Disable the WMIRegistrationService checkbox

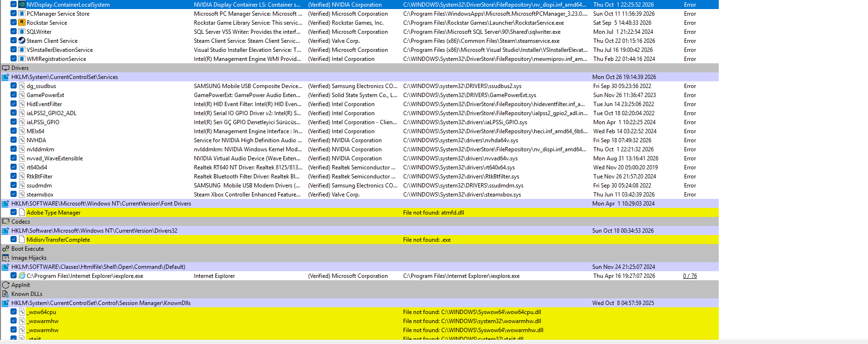pyautogui.click(x=14, y=59)
